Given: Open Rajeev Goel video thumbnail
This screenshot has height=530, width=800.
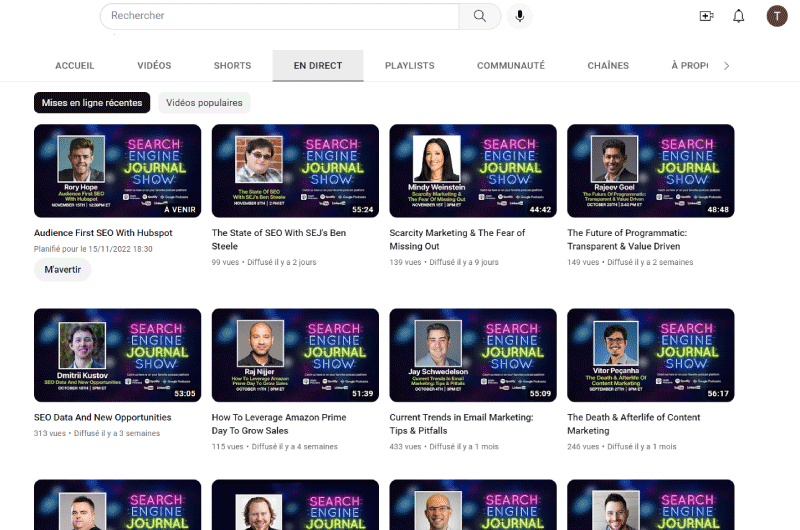Looking at the screenshot, I should coord(651,171).
